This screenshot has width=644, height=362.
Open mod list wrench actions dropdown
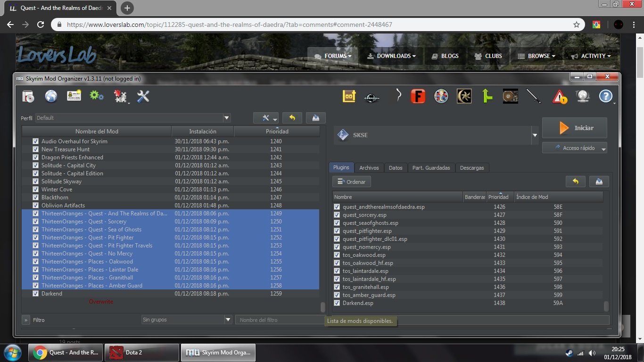tap(266, 118)
